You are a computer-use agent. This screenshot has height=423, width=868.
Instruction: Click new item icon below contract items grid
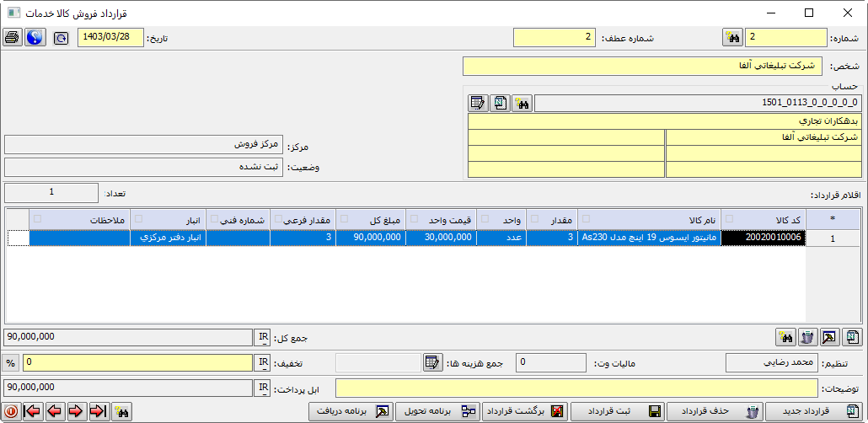point(852,336)
